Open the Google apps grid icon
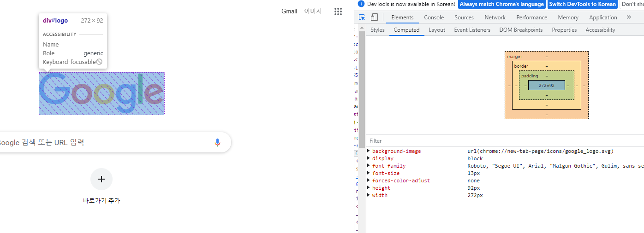Viewport: 644px width, 233px height. (x=338, y=12)
